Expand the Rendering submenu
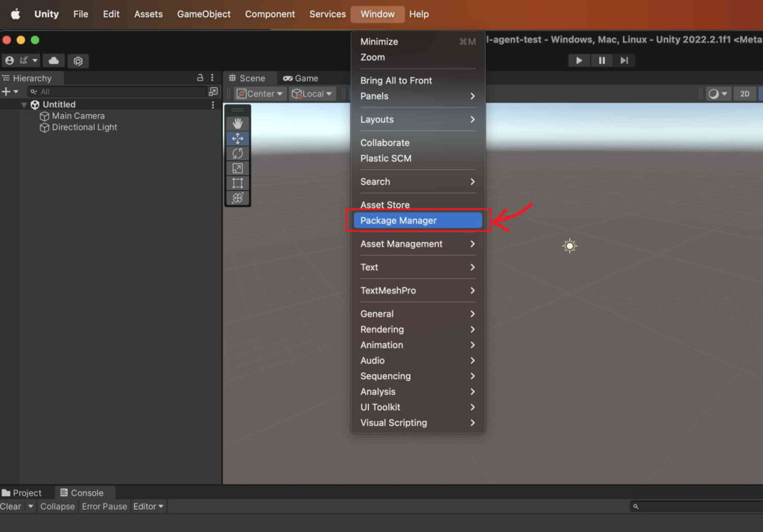The height and width of the screenshot is (532, 763). [418, 329]
